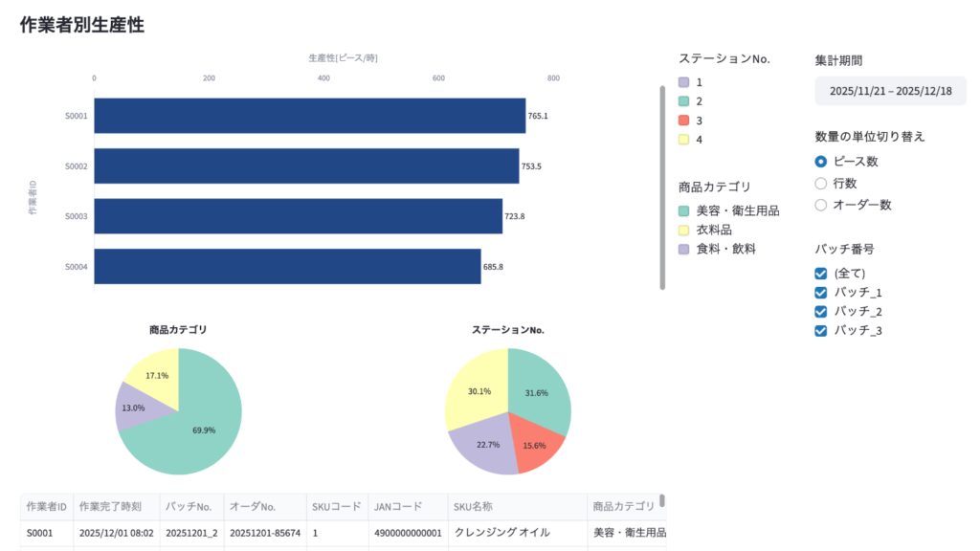Select the 行数 radio button
Viewport: 980px width, 551px height.
[820, 183]
